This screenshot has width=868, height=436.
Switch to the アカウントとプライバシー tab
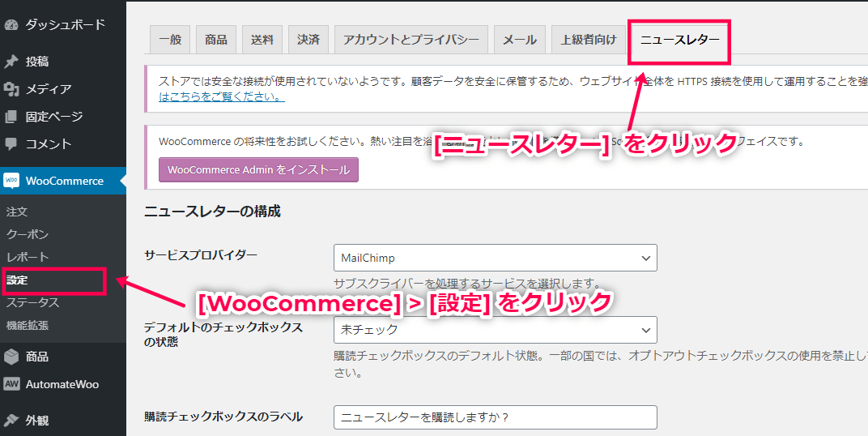click(411, 40)
